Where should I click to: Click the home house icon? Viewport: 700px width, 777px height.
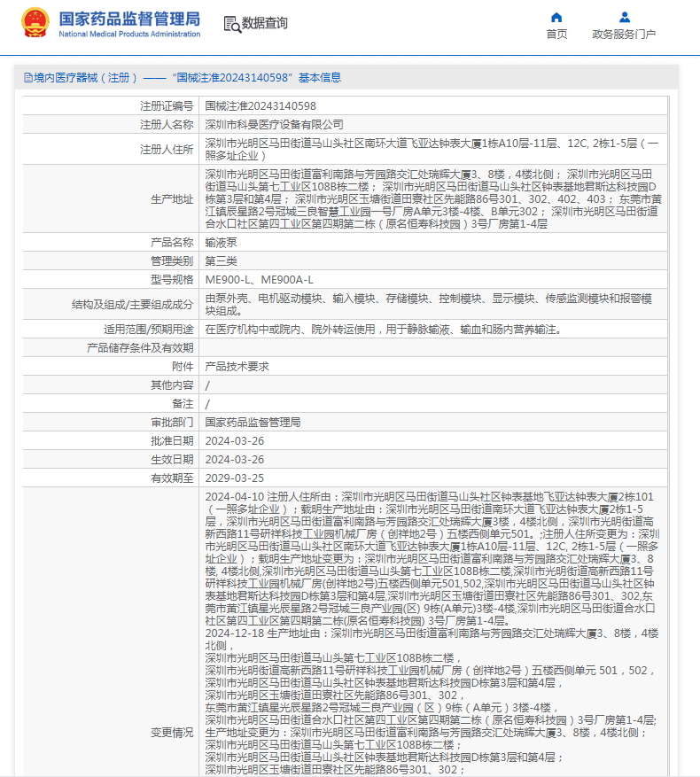click(x=556, y=18)
